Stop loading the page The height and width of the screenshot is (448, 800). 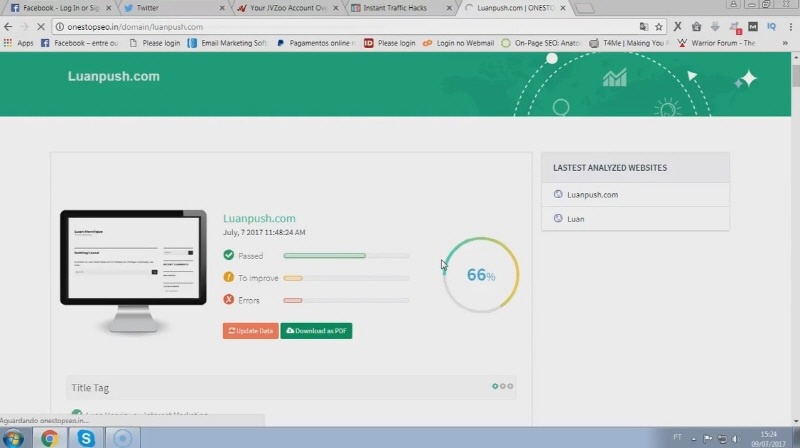[x=41, y=27]
